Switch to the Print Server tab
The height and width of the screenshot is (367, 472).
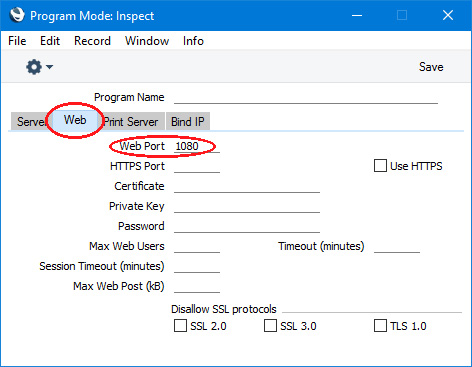(x=131, y=122)
